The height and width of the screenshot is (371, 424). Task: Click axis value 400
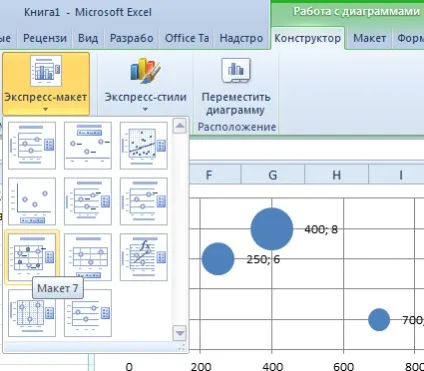272,366
